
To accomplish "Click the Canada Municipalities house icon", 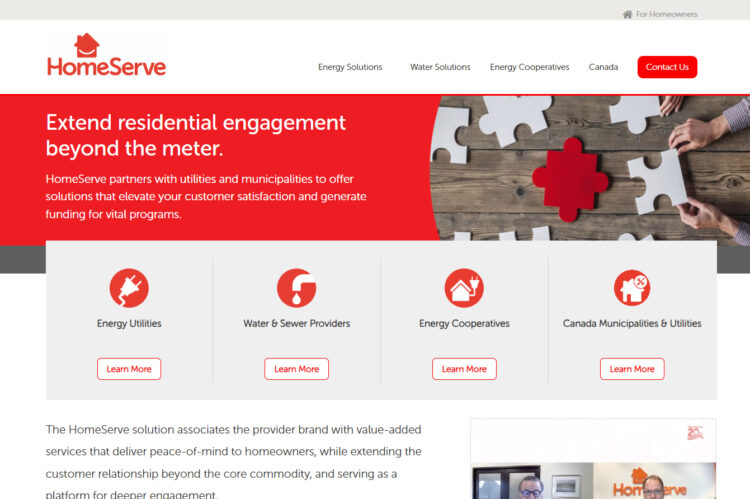I will (x=632, y=288).
